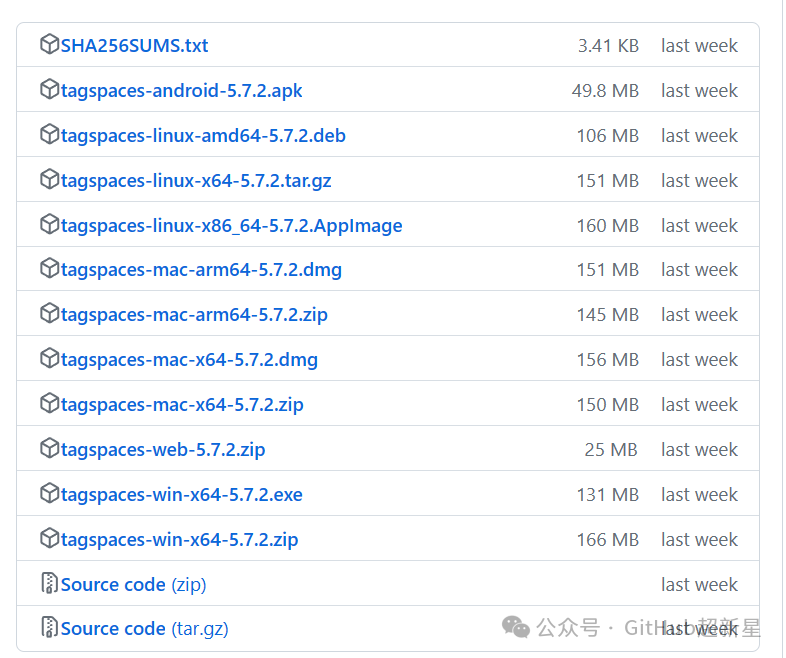Viewport: 786px width, 658px height.
Task: Click package icon beside tagspaces-web-5.7.2.zip
Action: (x=49, y=448)
